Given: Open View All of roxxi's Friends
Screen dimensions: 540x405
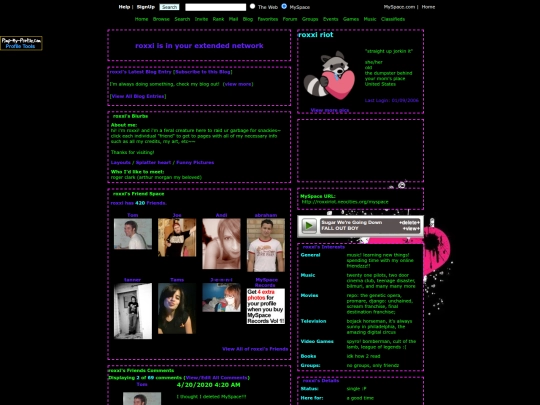Looking at the screenshot, I should point(255,349).
